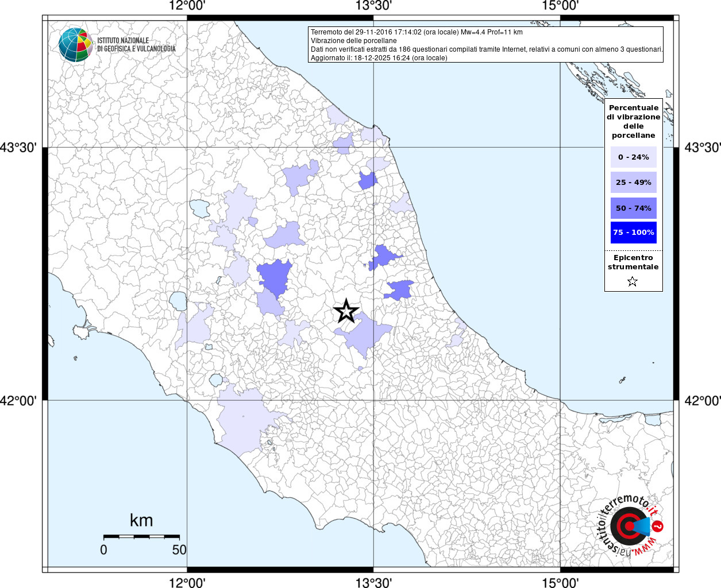Click the top 15°00' longitude label

pos(560,6)
